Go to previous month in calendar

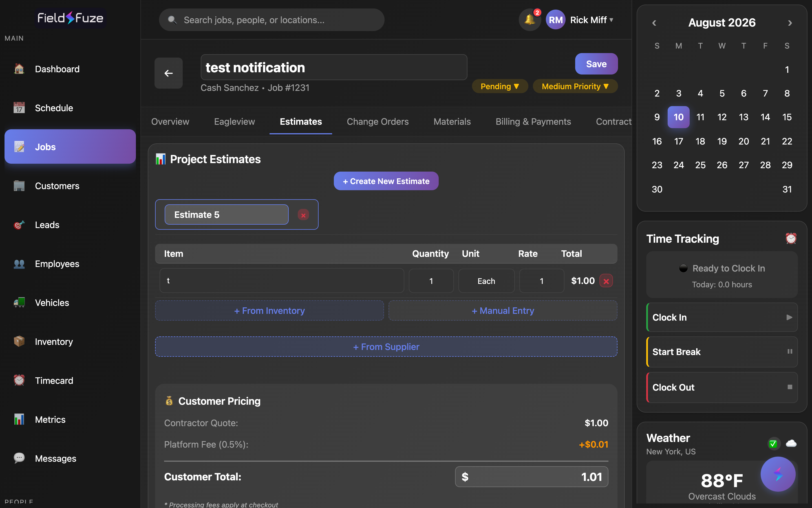point(654,23)
